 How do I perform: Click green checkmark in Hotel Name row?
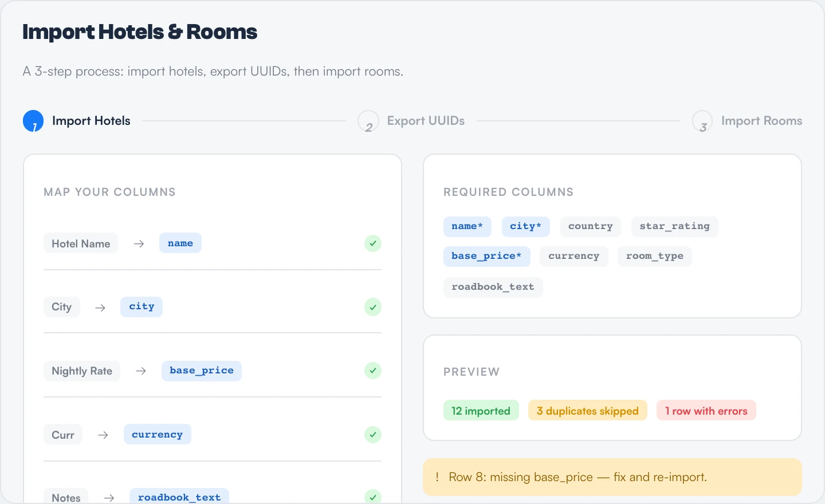(x=373, y=243)
